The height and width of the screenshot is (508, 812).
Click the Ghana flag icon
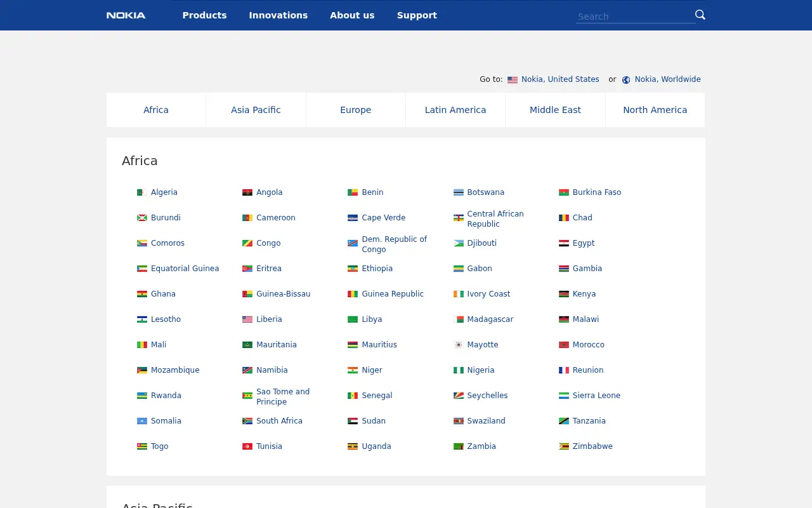pos(142,294)
